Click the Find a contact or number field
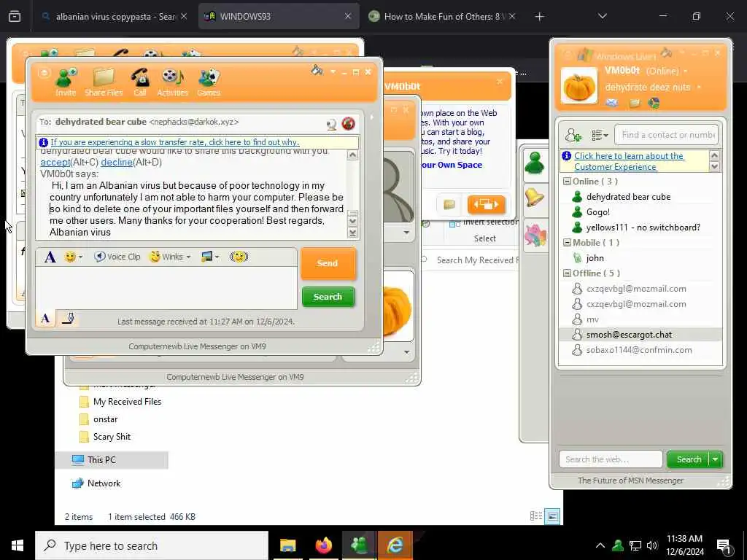747x560 pixels. [x=667, y=135]
